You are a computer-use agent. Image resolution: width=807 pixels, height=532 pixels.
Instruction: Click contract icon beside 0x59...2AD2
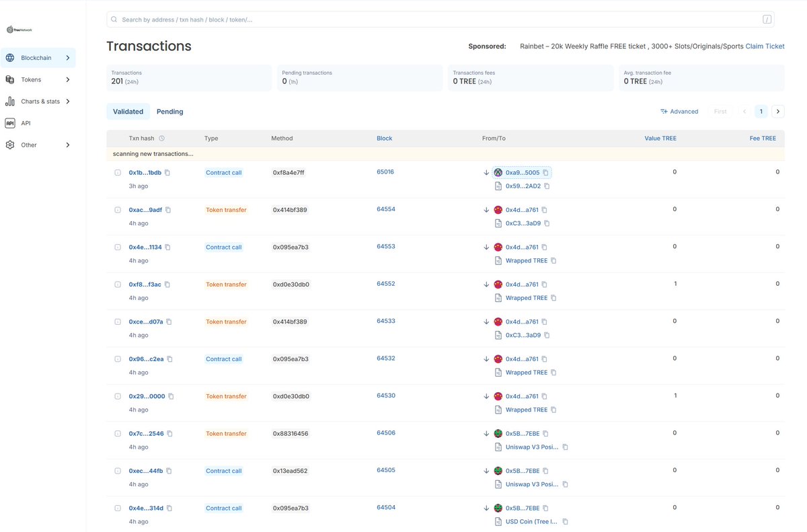tap(498, 186)
